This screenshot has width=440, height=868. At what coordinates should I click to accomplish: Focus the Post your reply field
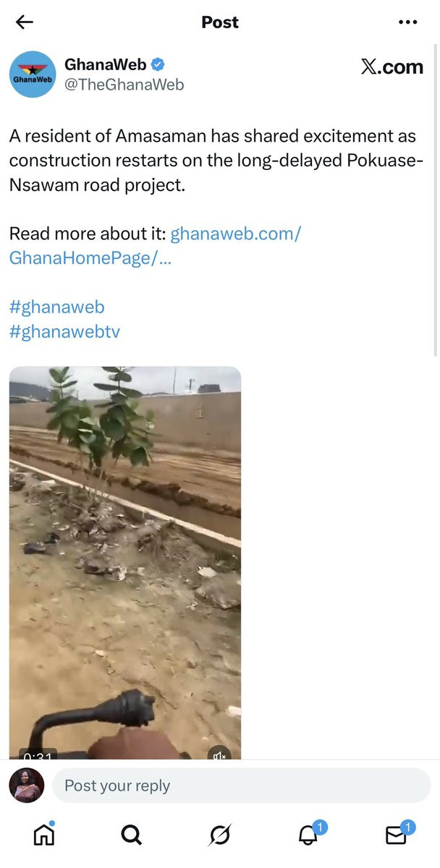[241, 786]
